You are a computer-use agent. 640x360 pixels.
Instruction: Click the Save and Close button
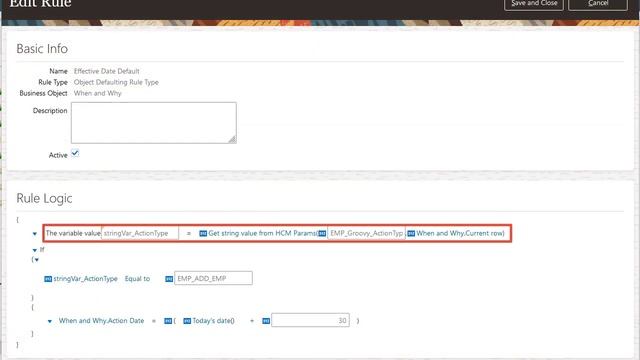click(533, 4)
